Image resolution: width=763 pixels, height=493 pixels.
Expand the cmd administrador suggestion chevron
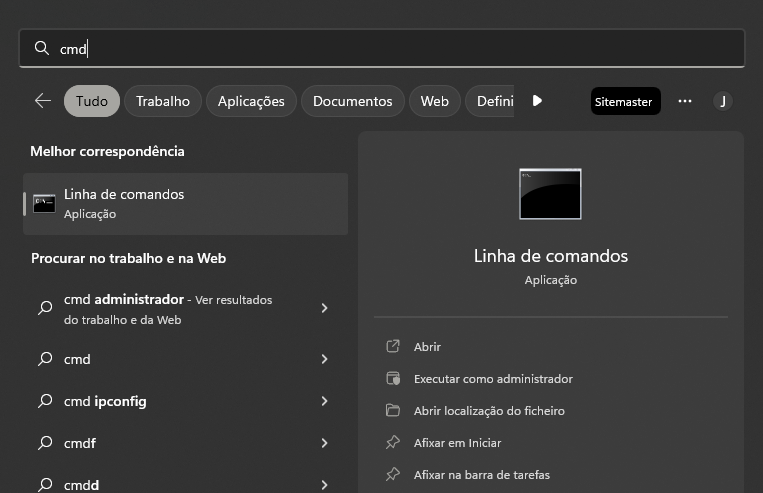point(324,309)
